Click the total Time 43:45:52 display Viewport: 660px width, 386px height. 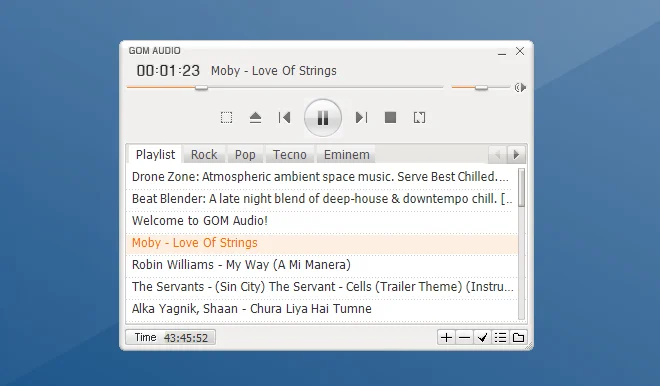tap(171, 337)
